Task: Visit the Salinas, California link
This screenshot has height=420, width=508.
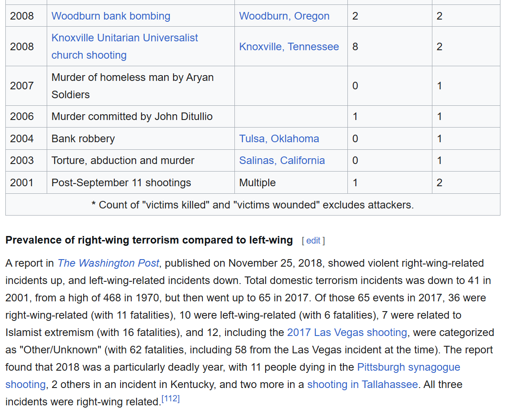Action: 282,160
